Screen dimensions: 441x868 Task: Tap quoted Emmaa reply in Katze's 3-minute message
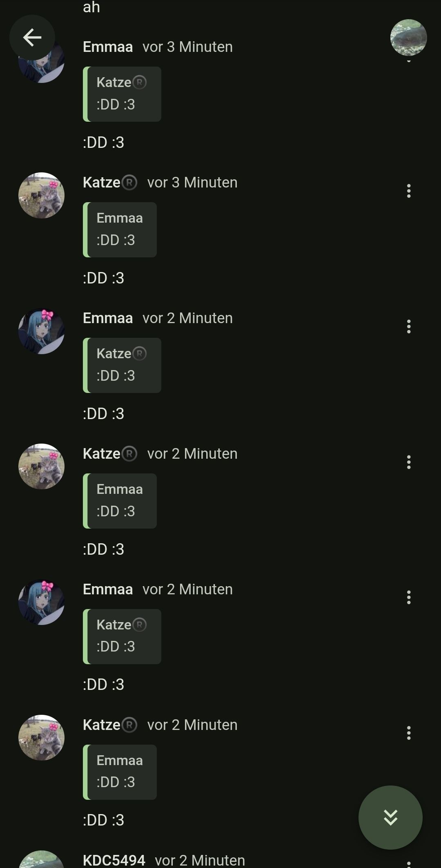[x=120, y=230]
